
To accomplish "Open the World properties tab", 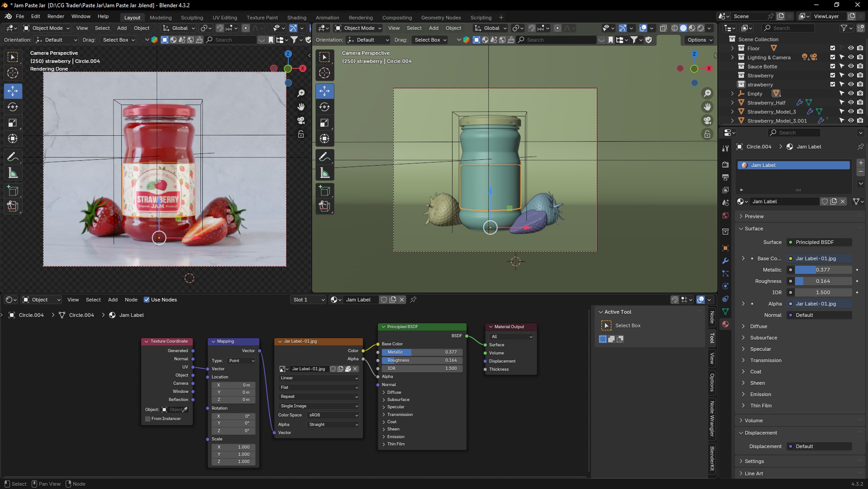I will point(725,216).
